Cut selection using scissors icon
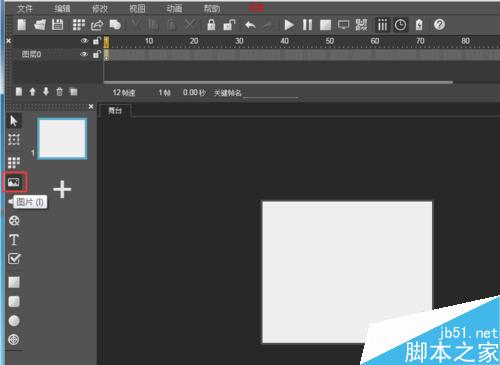Screen dimensions: 500x365 pyautogui.click(x=135, y=25)
